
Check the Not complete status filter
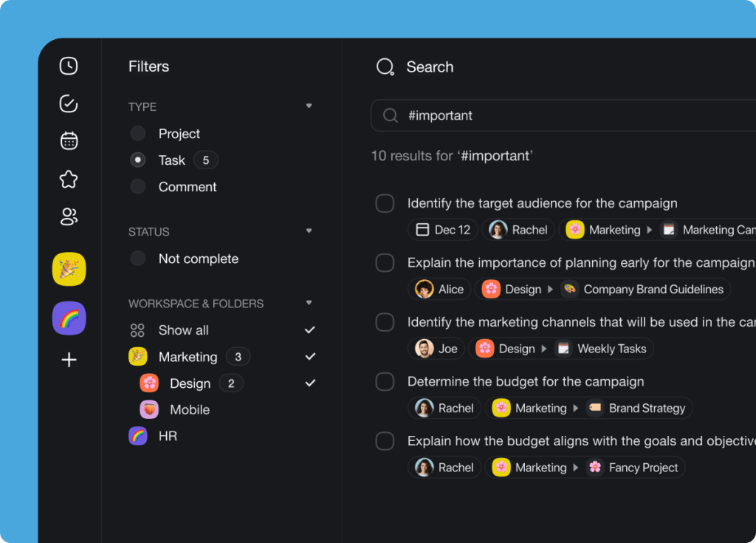pyautogui.click(x=137, y=259)
